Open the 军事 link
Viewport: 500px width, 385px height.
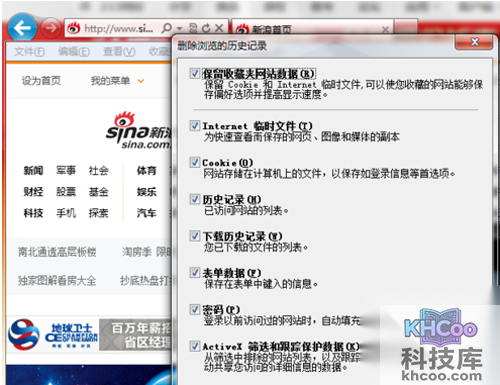pos(66,171)
